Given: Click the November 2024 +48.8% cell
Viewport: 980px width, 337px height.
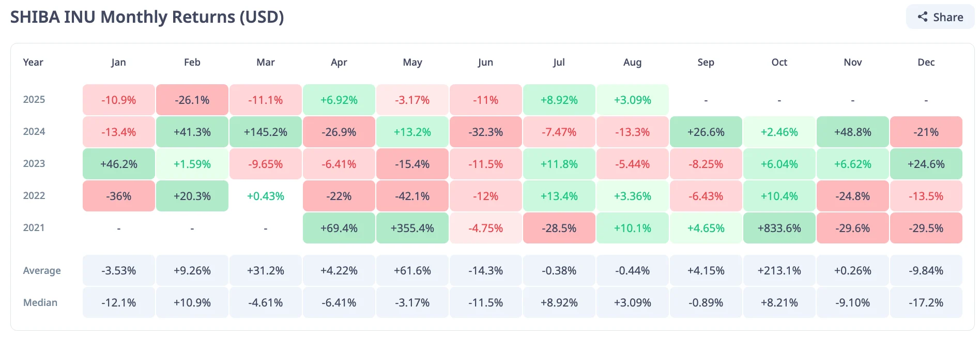Looking at the screenshot, I should click(x=852, y=132).
